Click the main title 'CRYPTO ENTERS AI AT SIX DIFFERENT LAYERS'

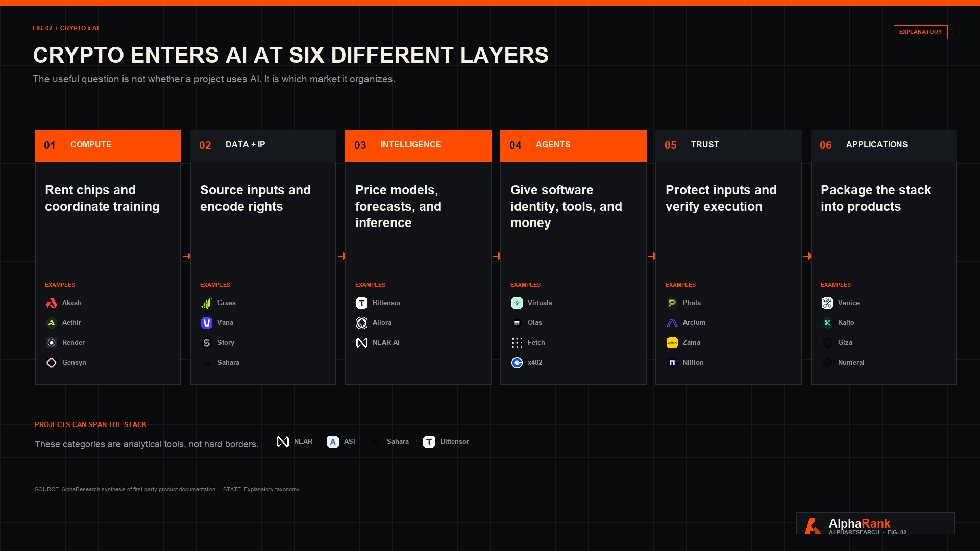[x=290, y=55]
